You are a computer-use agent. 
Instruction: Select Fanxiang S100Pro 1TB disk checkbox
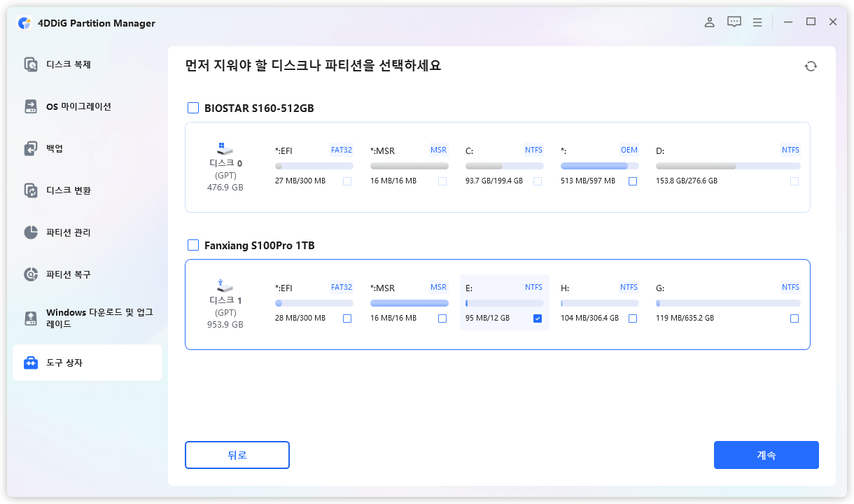tap(193, 245)
